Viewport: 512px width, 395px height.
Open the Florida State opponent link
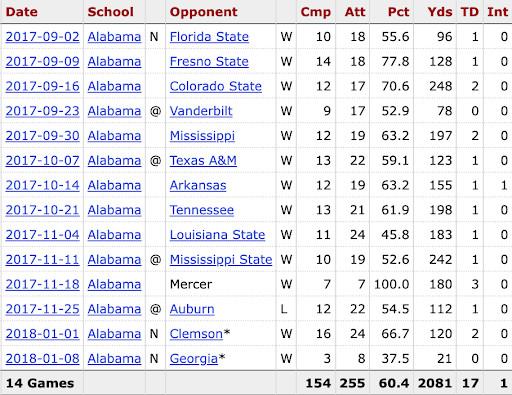click(x=209, y=37)
